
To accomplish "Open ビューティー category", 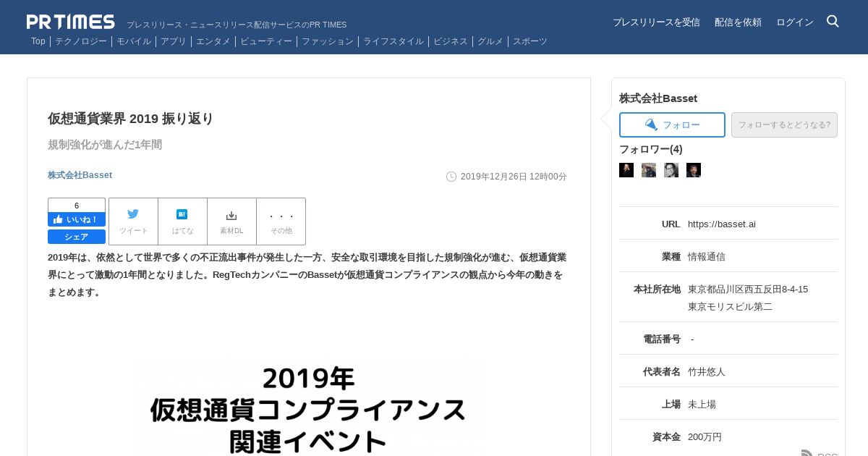I will pos(266,41).
